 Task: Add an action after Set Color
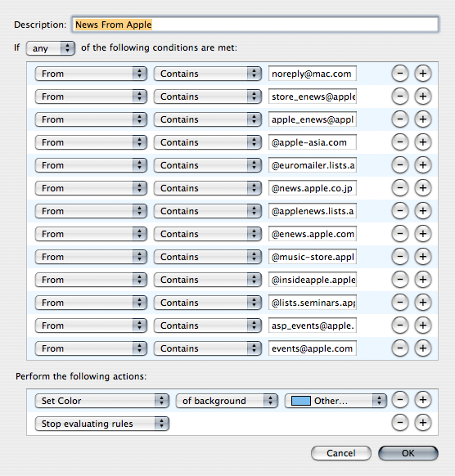[x=423, y=400]
